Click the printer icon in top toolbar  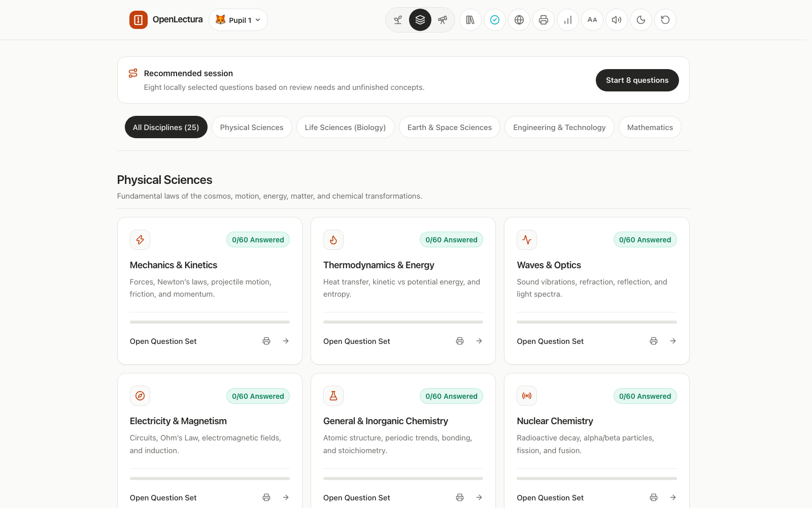[544, 20]
